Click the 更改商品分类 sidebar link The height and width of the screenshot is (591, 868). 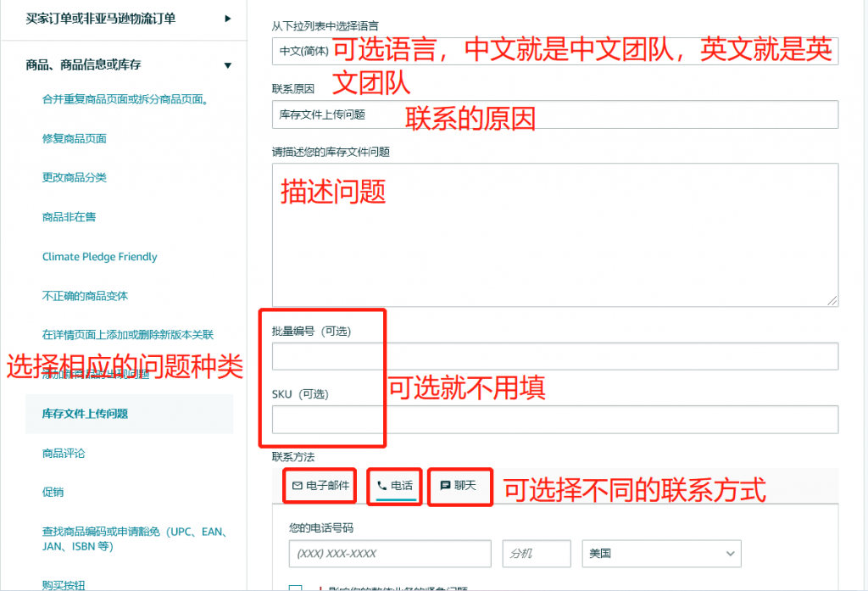pos(75,177)
